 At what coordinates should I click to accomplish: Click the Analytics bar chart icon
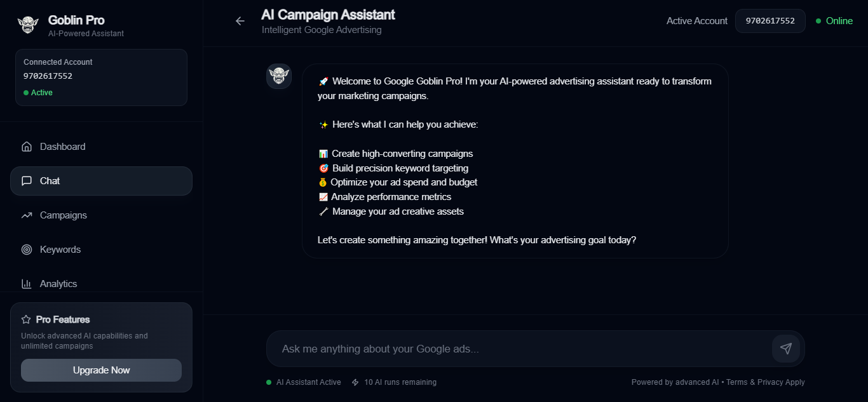pos(27,284)
